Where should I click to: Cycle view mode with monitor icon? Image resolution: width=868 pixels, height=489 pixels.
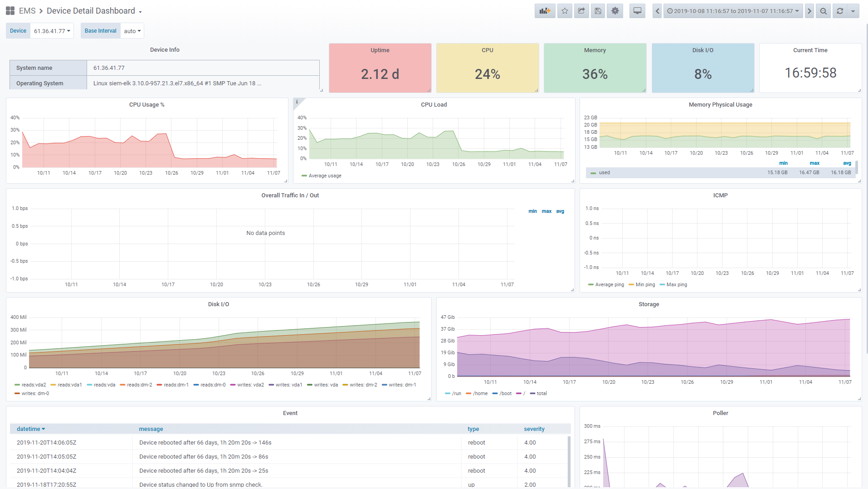coord(637,11)
